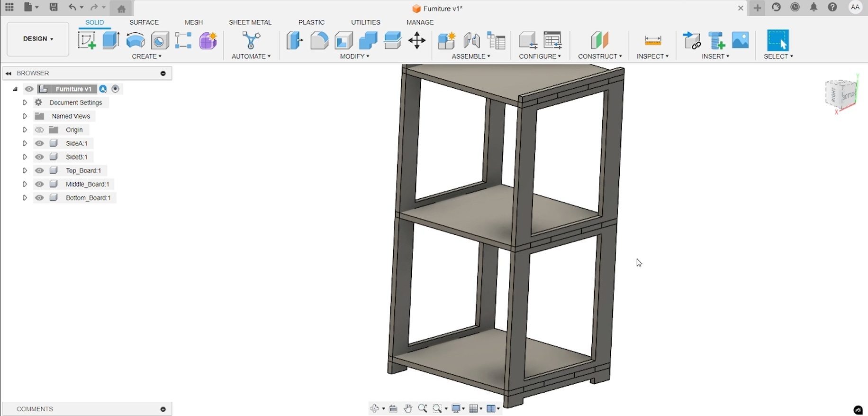The width and height of the screenshot is (868, 416).
Task: Open the ASSEMBLE dropdown menu
Action: 471,56
